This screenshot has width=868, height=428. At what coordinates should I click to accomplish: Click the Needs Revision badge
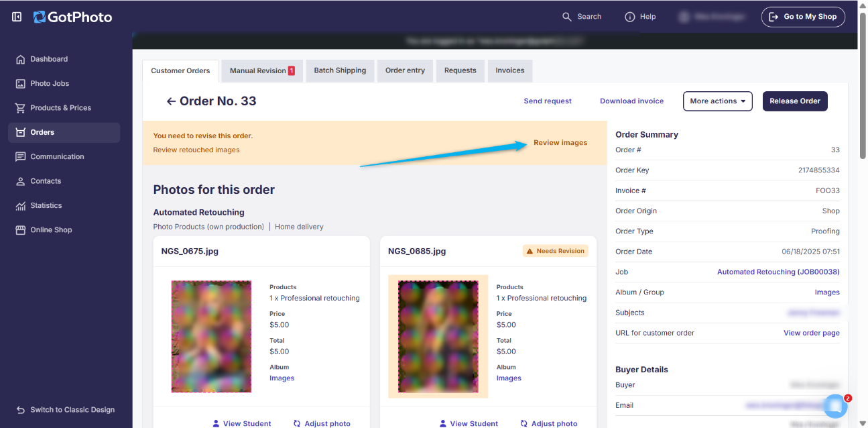pyautogui.click(x=555, y=251)
